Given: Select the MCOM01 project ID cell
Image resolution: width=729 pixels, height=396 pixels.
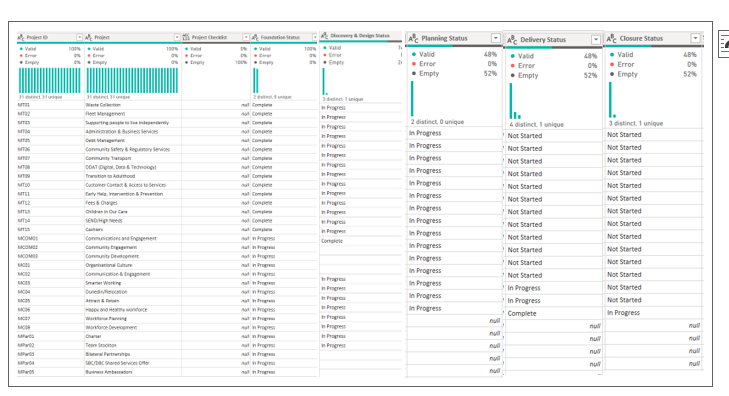Looking at the screenshot, I should (x=51, y=238).
